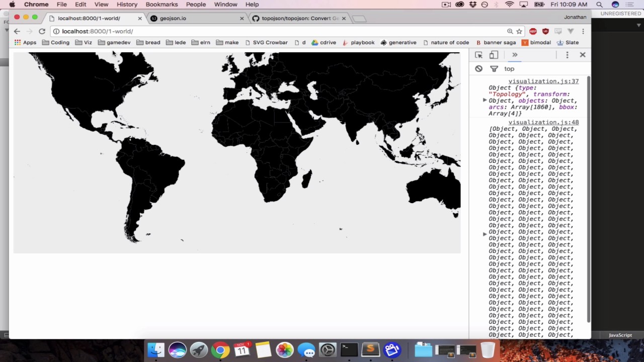Screen dimensions: 644x362
Task: Open the History menu
Action: click(x=127, y=5)
